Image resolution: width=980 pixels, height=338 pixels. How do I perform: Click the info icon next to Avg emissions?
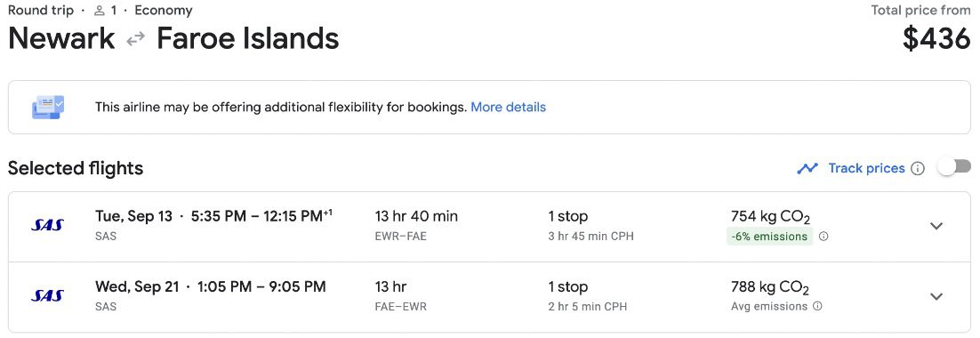click(x=817, y=307)
